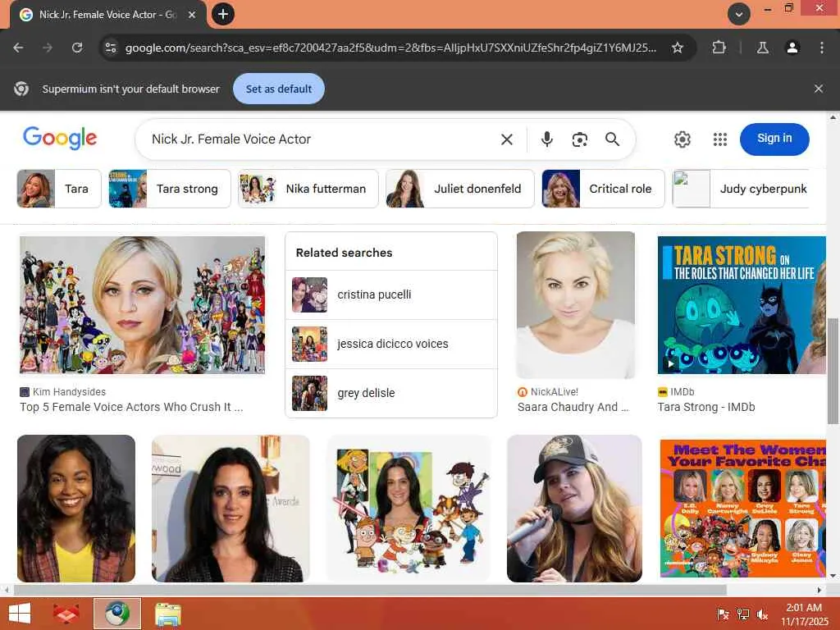
Task: Open the Tara Strong - IMDb link
Action: tap(706, 407)
